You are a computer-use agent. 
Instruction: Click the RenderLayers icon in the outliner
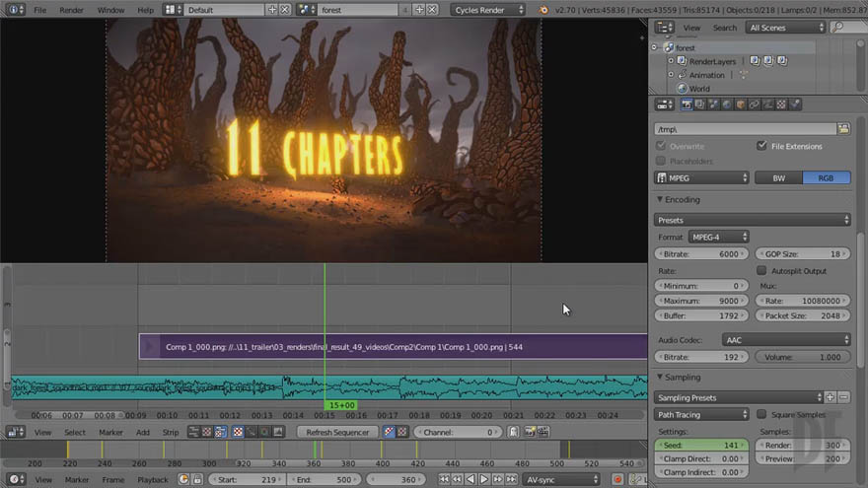click(x=682, y=61)
